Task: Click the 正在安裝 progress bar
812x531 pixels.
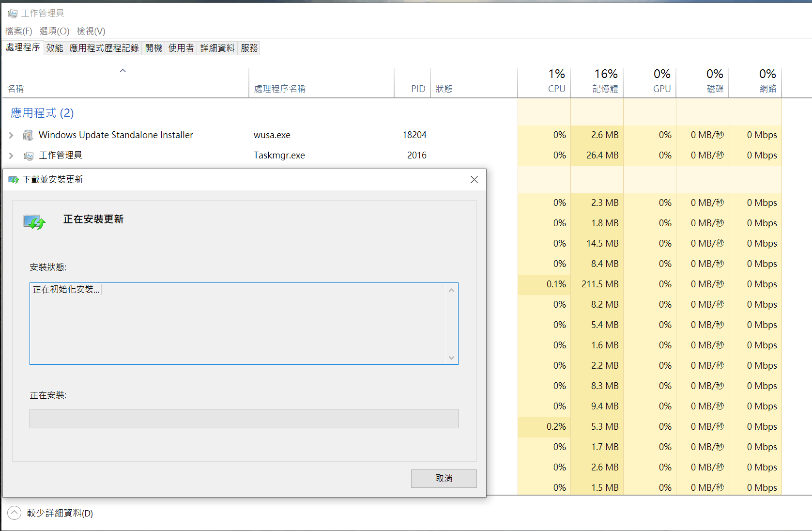Action: coord(244,419)
